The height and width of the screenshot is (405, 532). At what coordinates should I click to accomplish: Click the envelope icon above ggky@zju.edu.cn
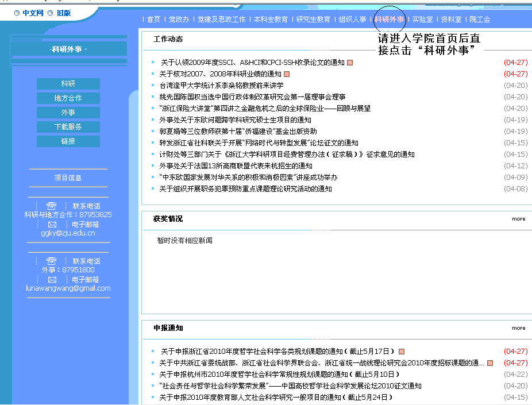tap(52, 225)
